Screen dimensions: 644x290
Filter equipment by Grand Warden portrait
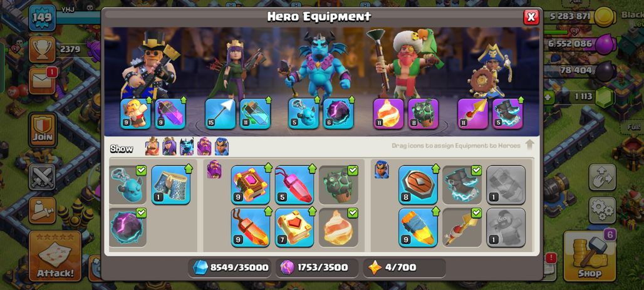(204, 147)
